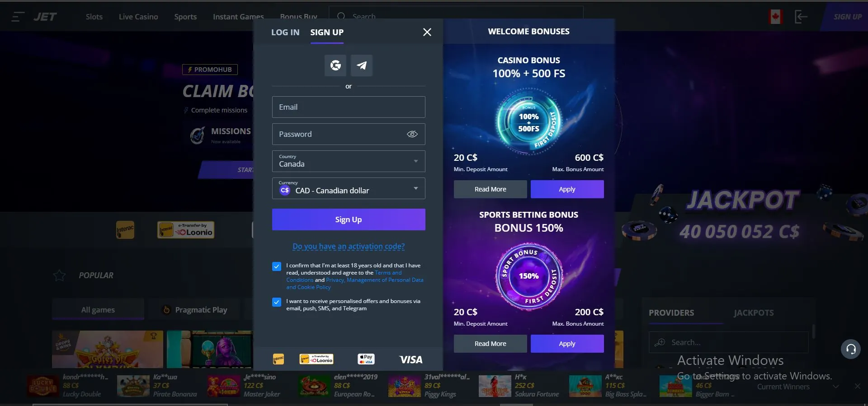Open the hamburger menu icon
868x406 pixels.
pos(18,17)
